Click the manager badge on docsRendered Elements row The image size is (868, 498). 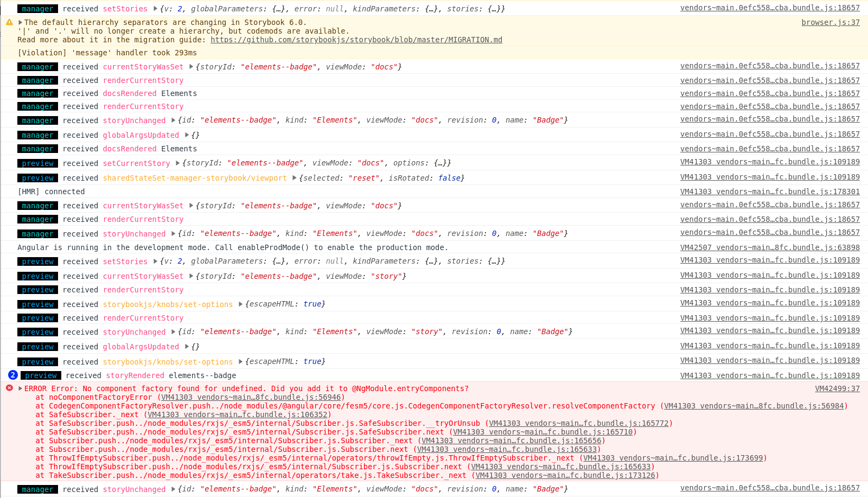pos(37,93)
